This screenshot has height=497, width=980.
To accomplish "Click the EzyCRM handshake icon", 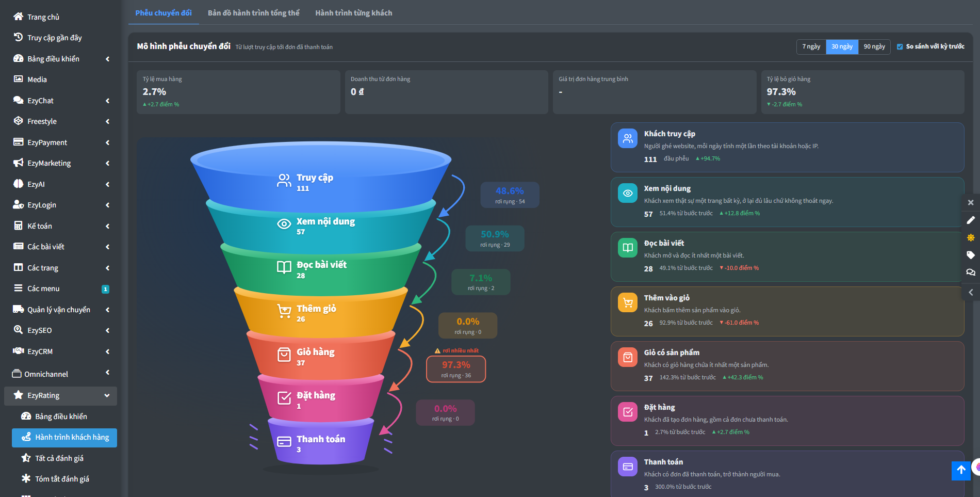I will (18, 351).
